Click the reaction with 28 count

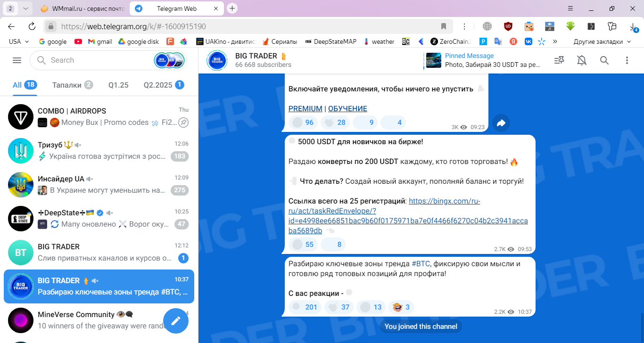[335, 122]
